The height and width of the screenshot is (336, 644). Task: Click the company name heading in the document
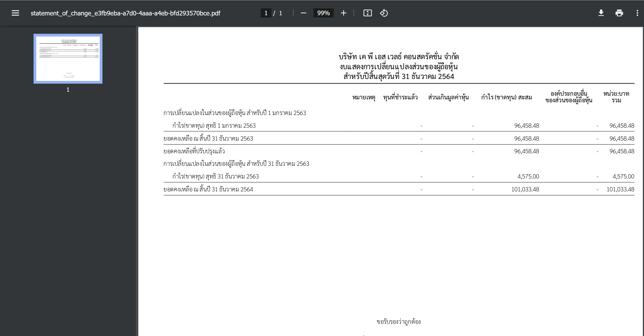399,57
